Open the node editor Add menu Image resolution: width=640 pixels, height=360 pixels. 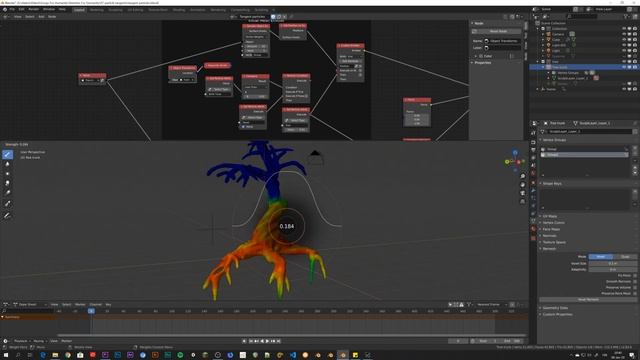point(41,17)
